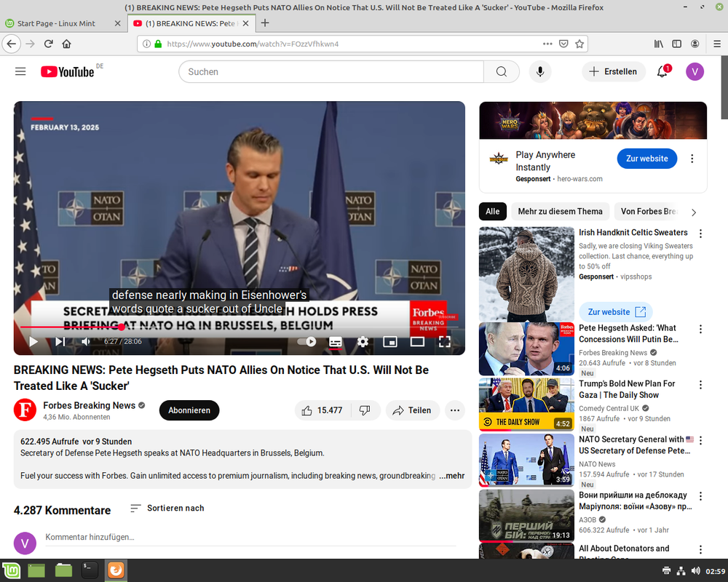
Task: Open system volume tray icon
Action: click(695, 571)
